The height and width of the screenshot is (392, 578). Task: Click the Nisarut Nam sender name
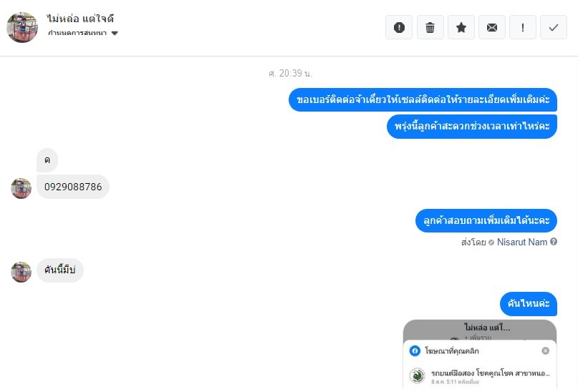[522, 242]
